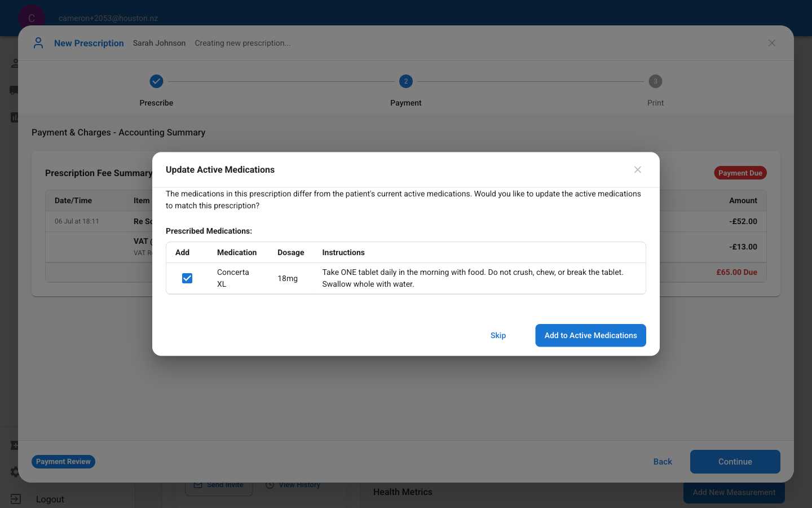Image resolution: width=812 pixels, height=508 pixels.
Task: Click the Medication column header in dialog
Action: point(237,252)
